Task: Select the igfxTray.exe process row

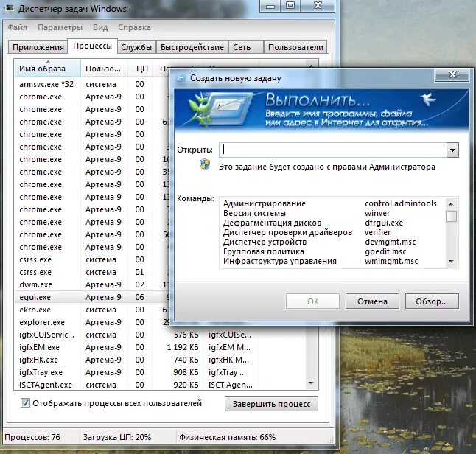Action: point(161,372)
